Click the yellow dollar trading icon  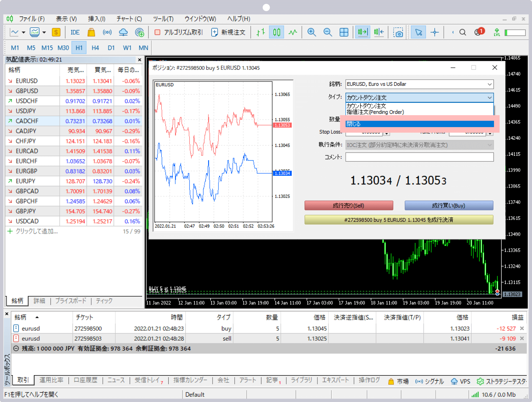(x=56, y=32)
